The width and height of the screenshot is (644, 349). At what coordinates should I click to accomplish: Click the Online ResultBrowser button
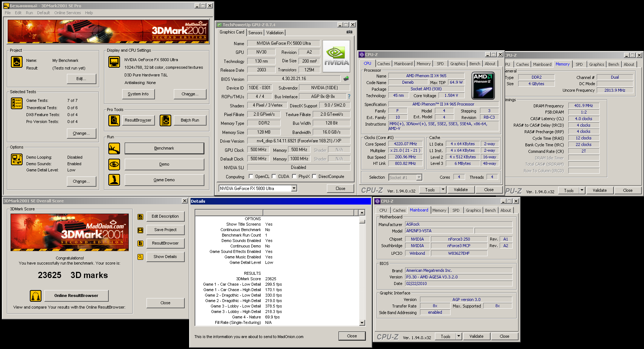76,296
